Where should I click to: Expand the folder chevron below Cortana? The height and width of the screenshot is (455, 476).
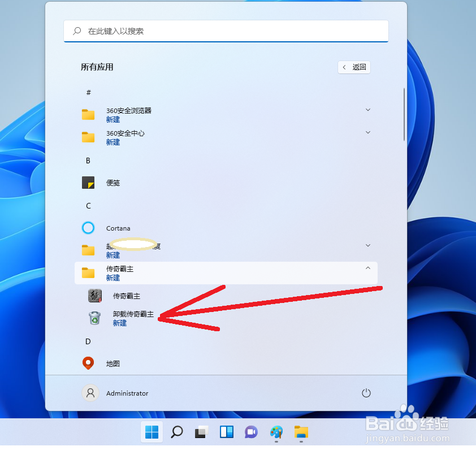368,245
